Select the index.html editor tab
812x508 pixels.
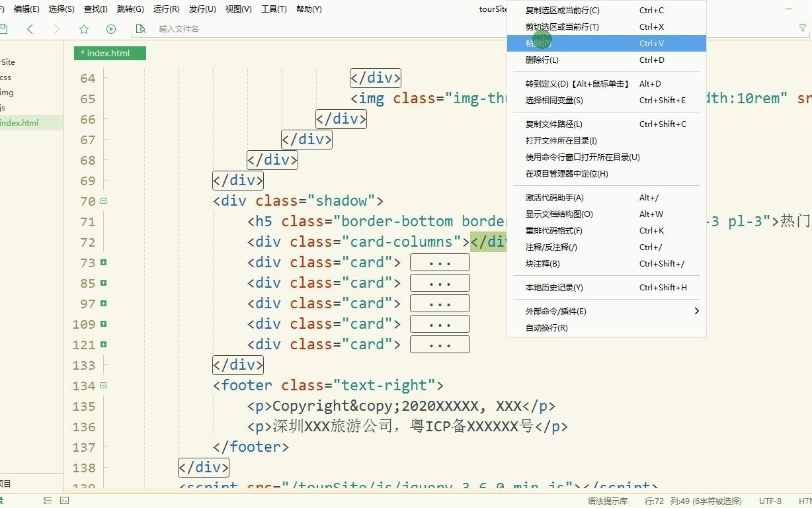pyautogui.click(x=110, y=52)
